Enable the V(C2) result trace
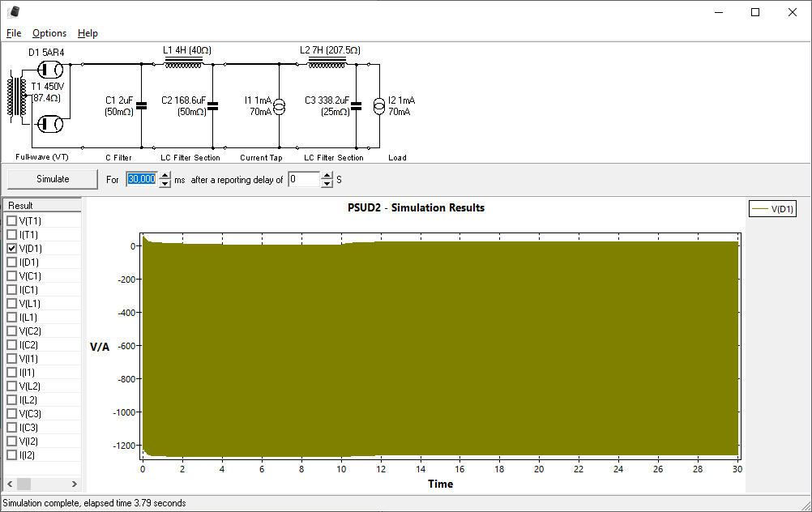This screenshot has height=512, width=812. [x=12, y=331]
